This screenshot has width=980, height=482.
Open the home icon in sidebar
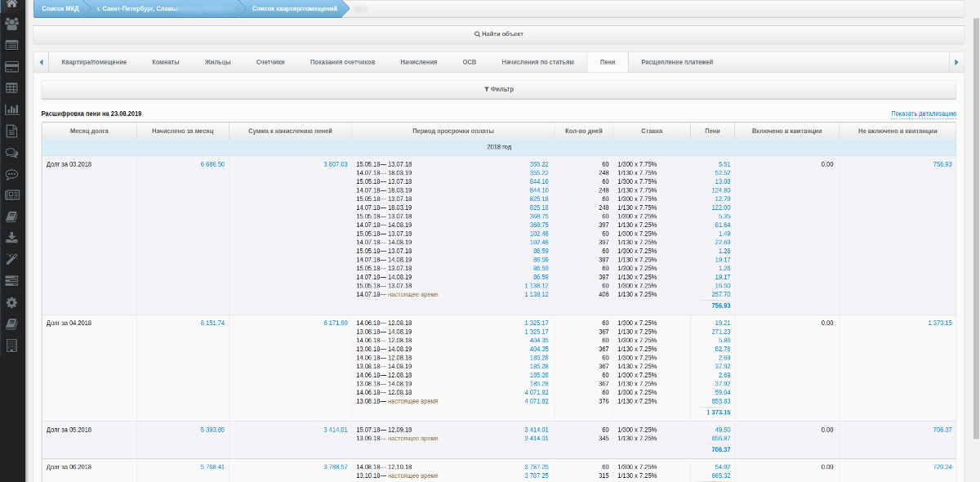(x=11, y=5)
